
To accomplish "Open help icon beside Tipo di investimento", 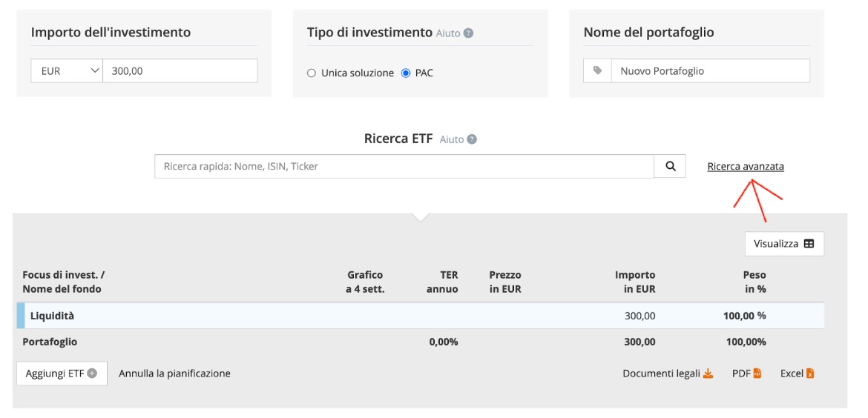I will coord(468,33).
